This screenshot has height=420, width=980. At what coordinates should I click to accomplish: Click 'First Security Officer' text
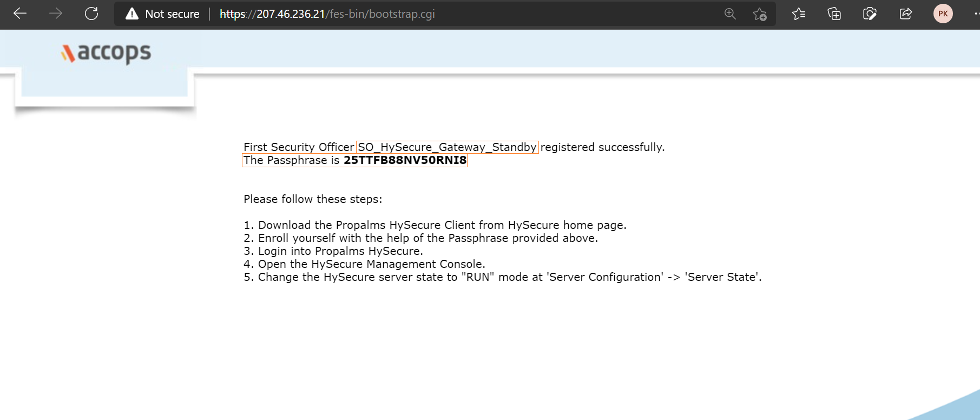click(299, 147)
